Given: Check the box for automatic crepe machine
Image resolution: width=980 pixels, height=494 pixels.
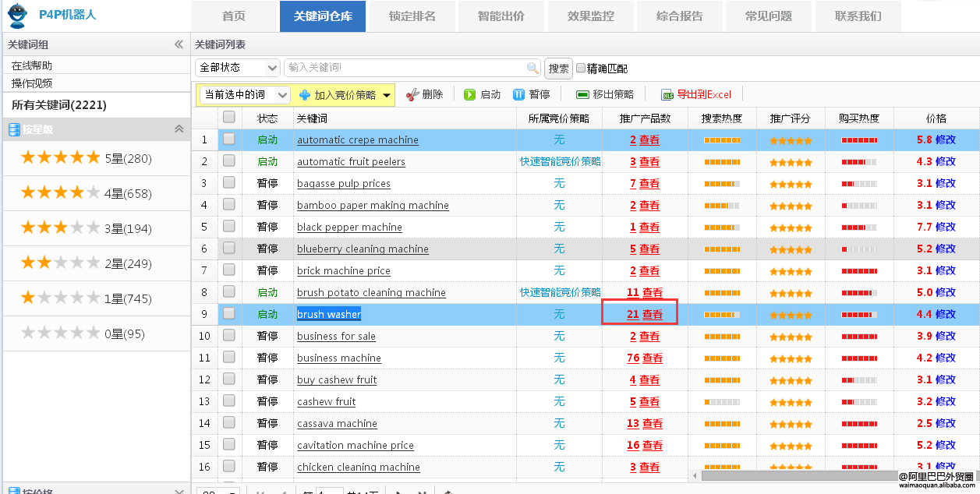Looking at the screenshot, I should (228, 139).
